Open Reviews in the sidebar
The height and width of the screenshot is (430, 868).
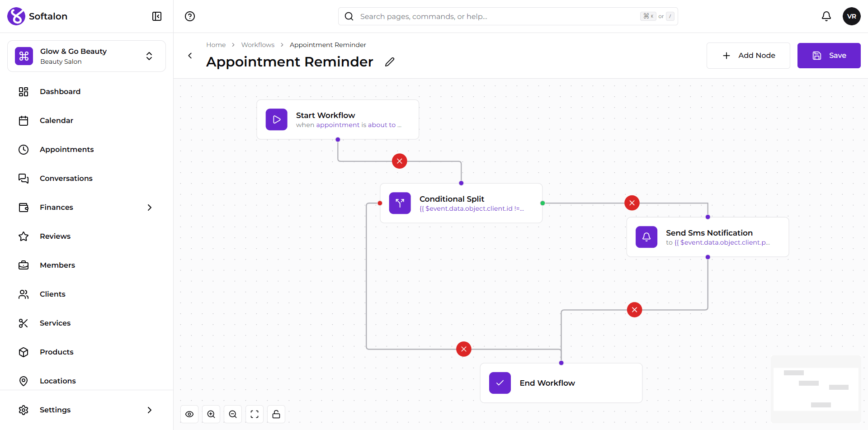coord(86,236)
